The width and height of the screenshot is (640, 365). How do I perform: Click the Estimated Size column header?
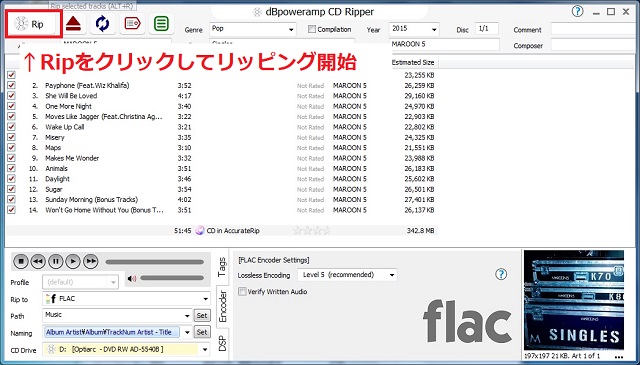tap(413, 62)
